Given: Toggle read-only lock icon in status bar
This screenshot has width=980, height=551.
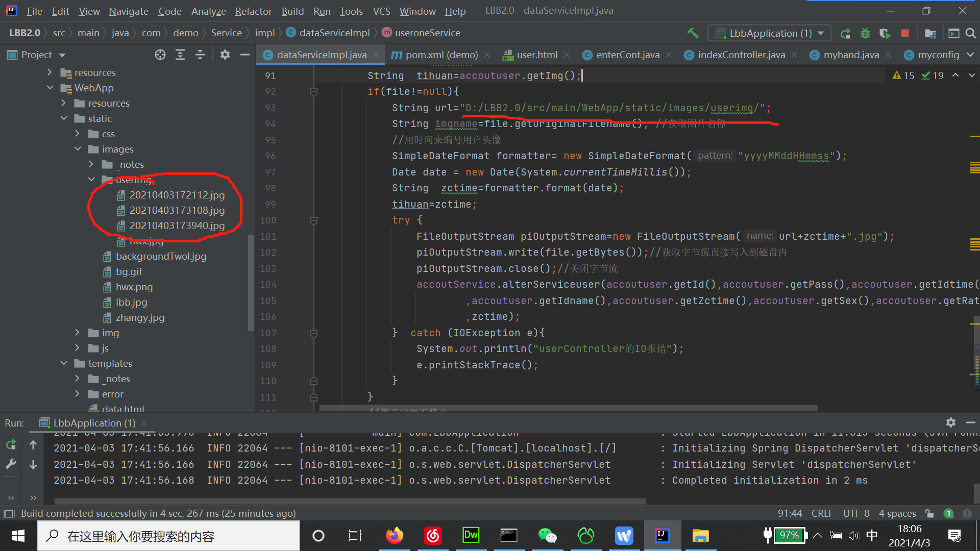Looking at the screenshot, I should click(x=929, y=513).
